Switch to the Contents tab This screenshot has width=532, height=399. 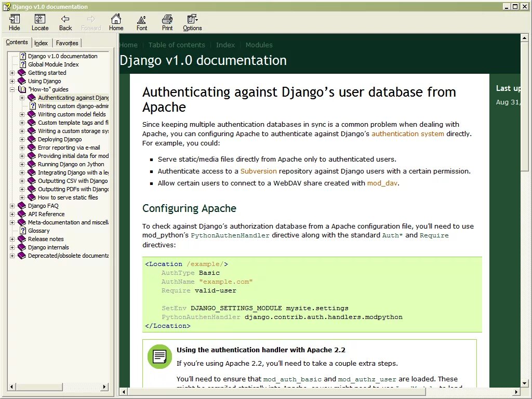pyautogui.click(x=17, y=42)
